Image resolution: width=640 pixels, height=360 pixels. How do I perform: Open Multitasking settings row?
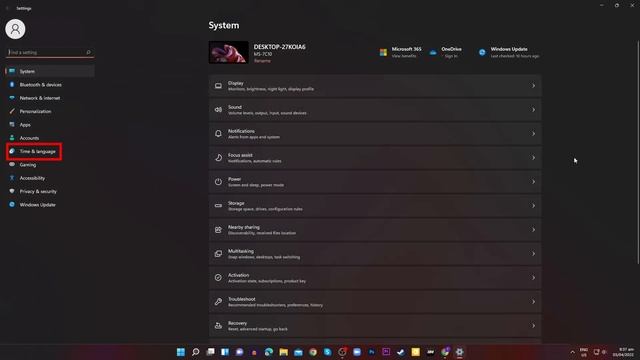(x=375, y=254)
